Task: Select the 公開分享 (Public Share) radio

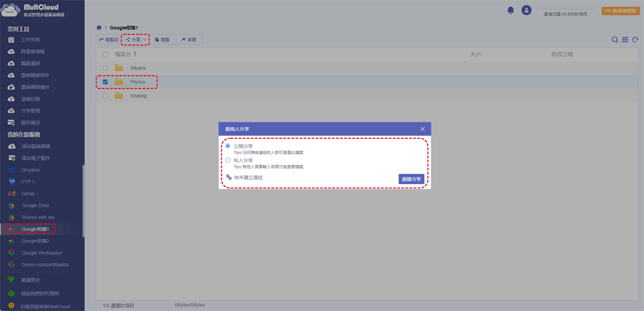Action: [228, 146]
